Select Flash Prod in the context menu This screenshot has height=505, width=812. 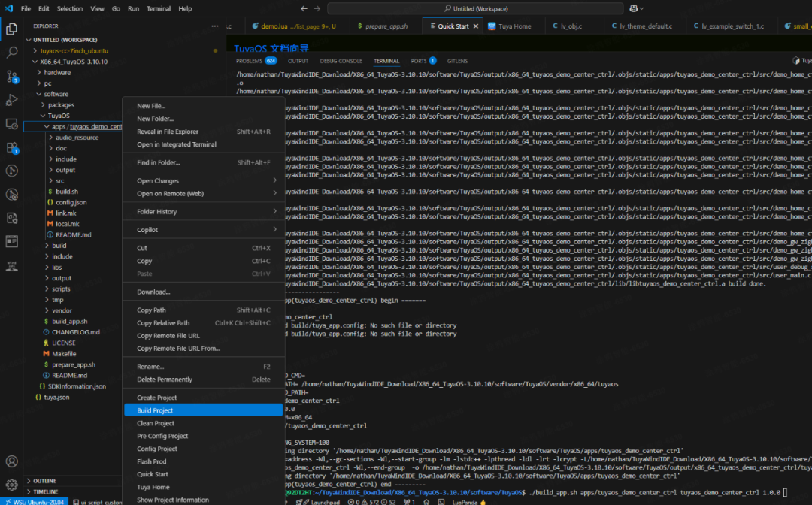pos(204,461)
